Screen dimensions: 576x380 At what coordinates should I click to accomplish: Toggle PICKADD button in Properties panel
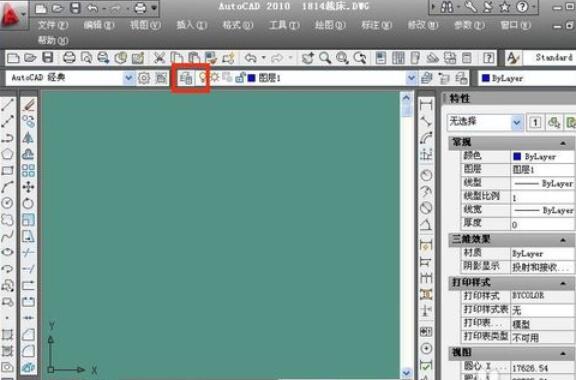(x=535, y=122)
